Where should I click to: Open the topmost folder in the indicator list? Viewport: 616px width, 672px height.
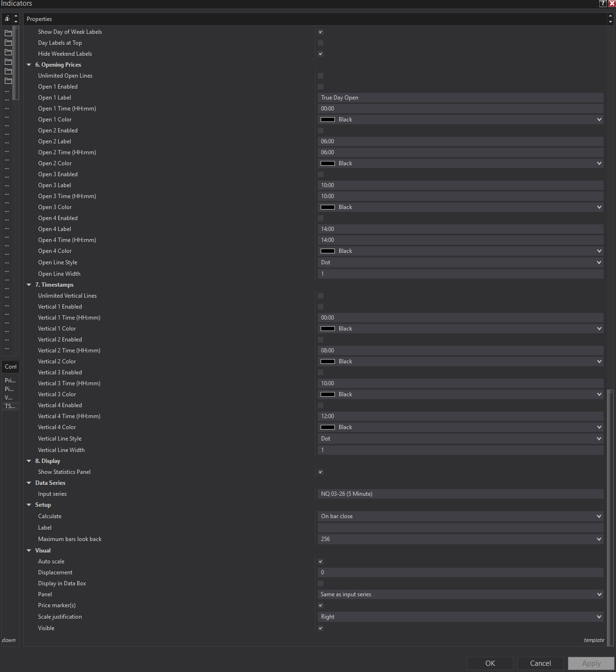point(8,33)
